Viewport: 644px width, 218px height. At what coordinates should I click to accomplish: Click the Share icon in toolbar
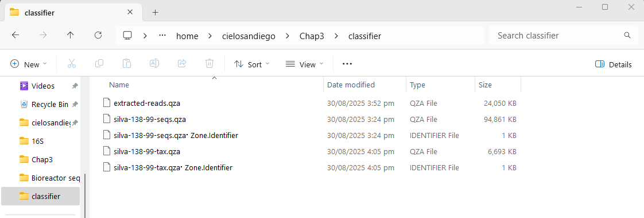click(x=181, y=64)
